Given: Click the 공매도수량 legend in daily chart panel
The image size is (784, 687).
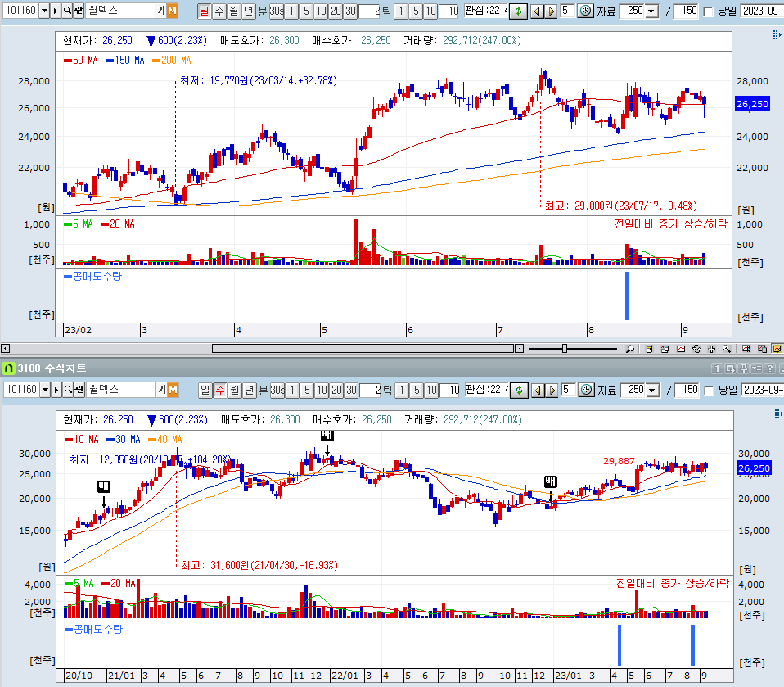Looking at the screenshot, I should (93, 276).
